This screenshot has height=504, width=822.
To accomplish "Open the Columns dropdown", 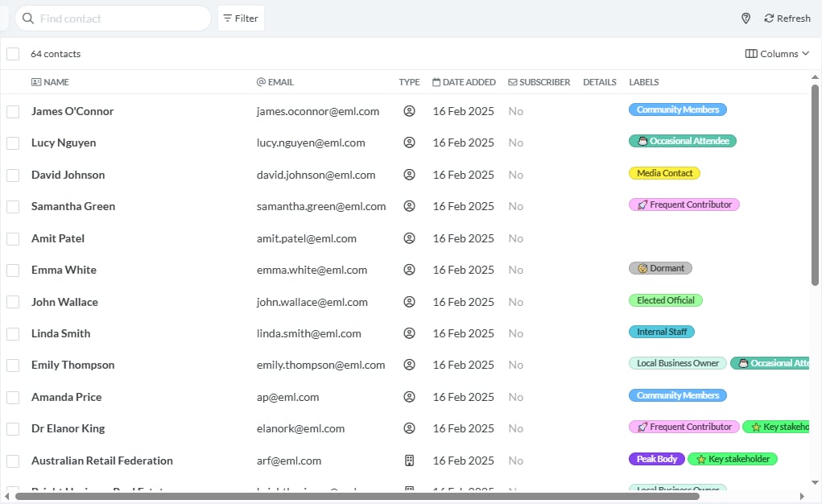I will coord(778,54).
